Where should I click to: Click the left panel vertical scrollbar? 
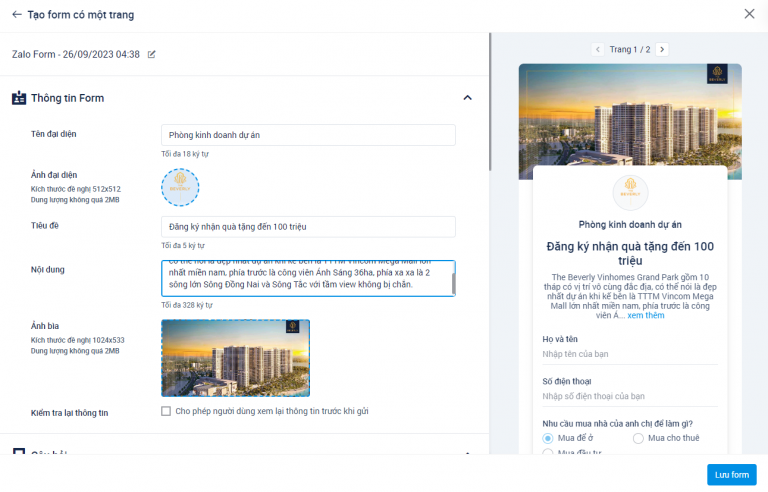[490, 102]
